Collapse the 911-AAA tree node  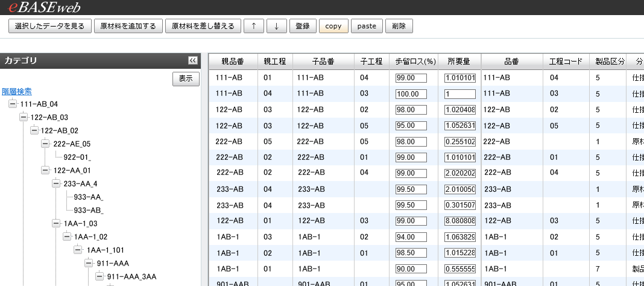click(x=89, y=263)
